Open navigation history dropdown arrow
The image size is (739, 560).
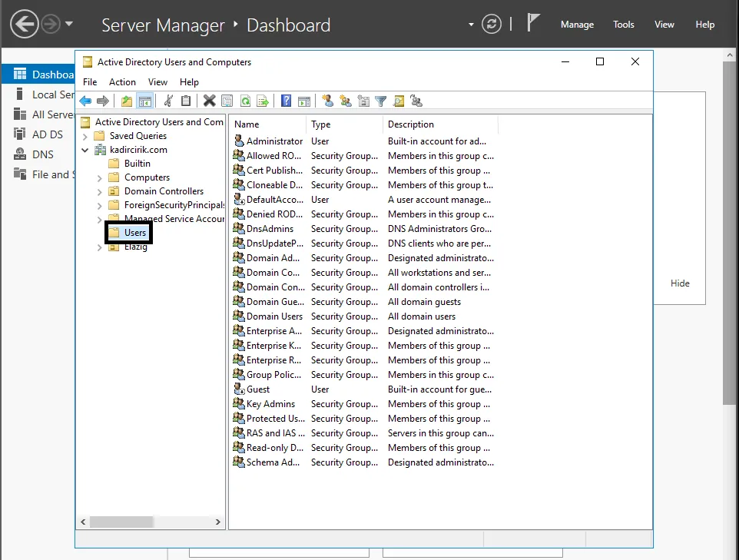click(x=69, y=23)
